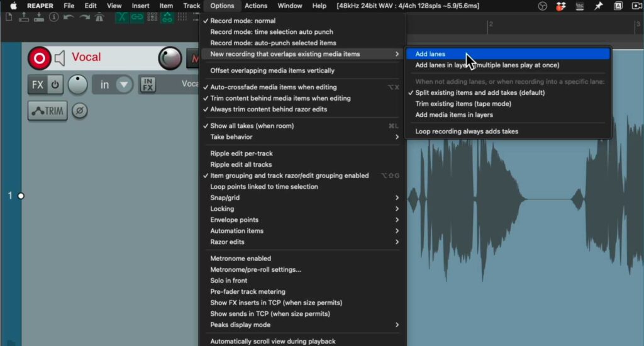Click the pin icon in the menu bar
The width and height of the screenshot is (644, 346).
click(599, 6)
